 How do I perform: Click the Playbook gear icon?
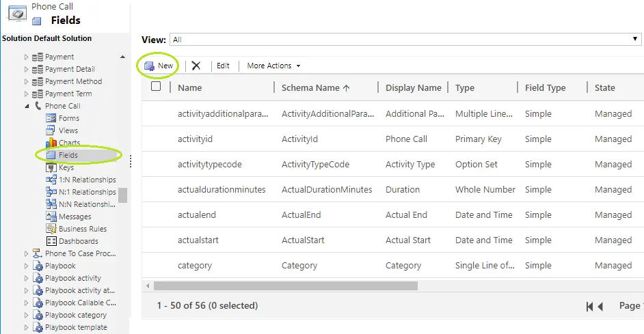(x=38, y=266)
